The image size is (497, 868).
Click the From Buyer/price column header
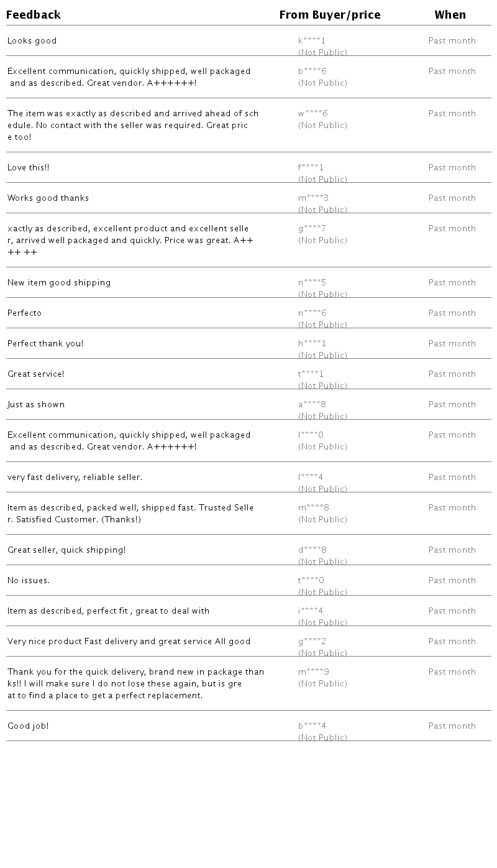coord(330,15)
